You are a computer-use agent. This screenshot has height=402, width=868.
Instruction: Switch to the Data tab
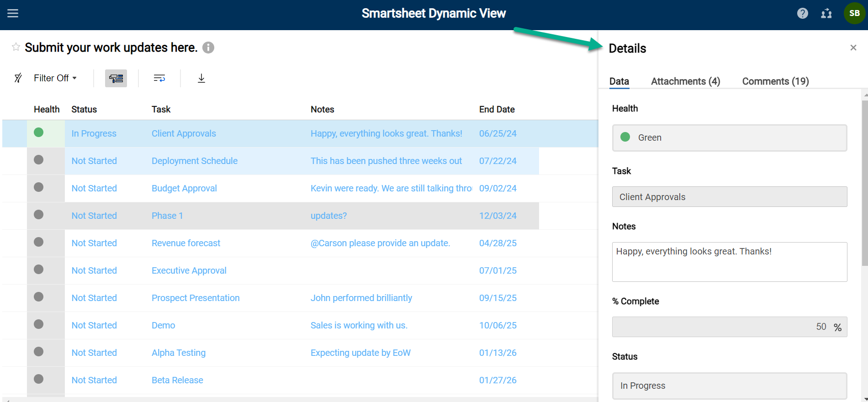619,81
